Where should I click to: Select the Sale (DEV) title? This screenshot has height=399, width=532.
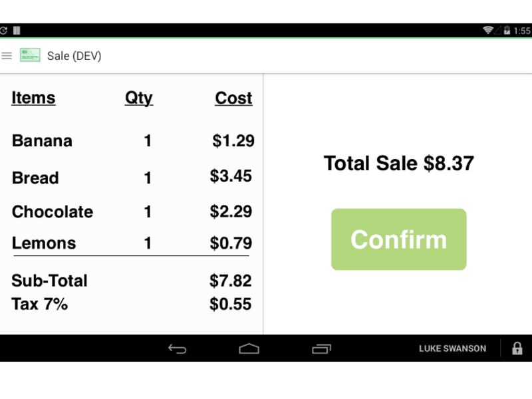tap(74, 56)
